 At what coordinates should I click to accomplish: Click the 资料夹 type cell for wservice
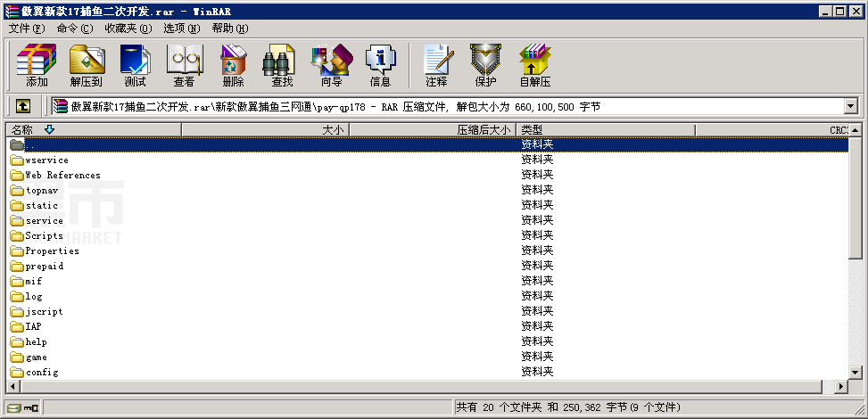coord(537,160)
